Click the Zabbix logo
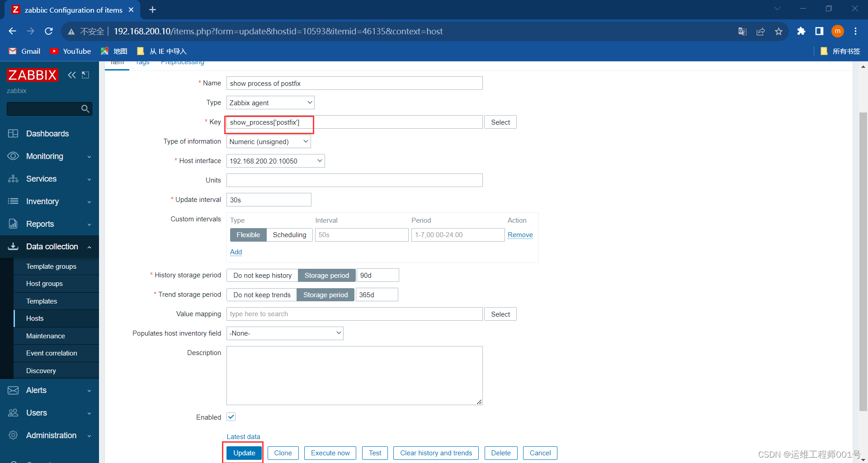The image size is (868, 463). (x=33, y=75)
